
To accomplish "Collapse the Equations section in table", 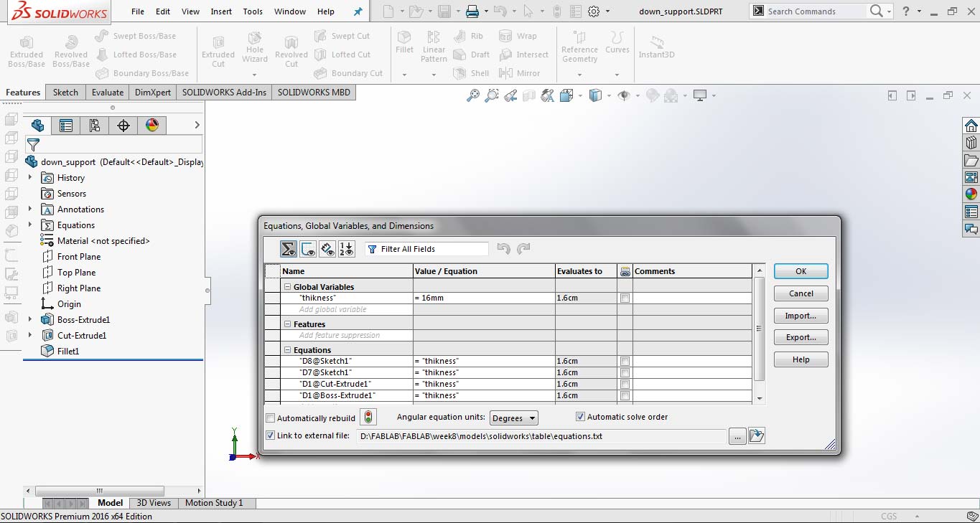I will pos(287,349).
